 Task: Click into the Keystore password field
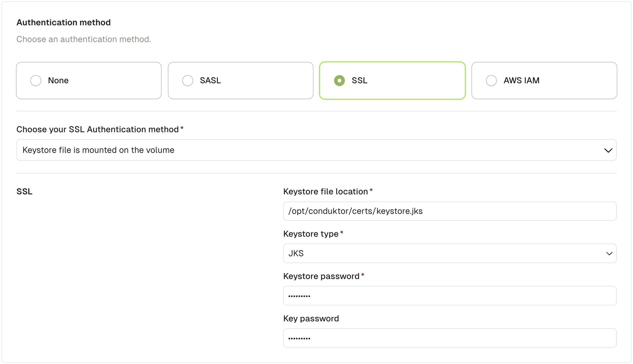tap(450, 296)
